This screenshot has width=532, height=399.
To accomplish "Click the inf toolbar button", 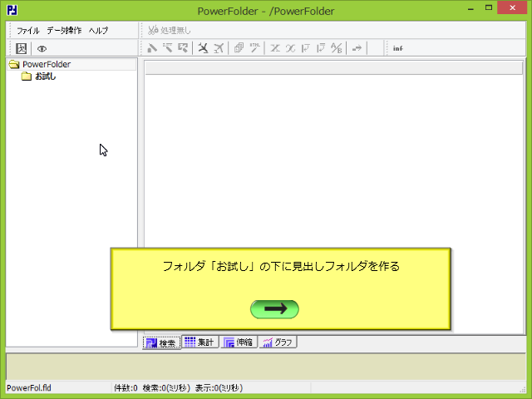I will 398,48.
